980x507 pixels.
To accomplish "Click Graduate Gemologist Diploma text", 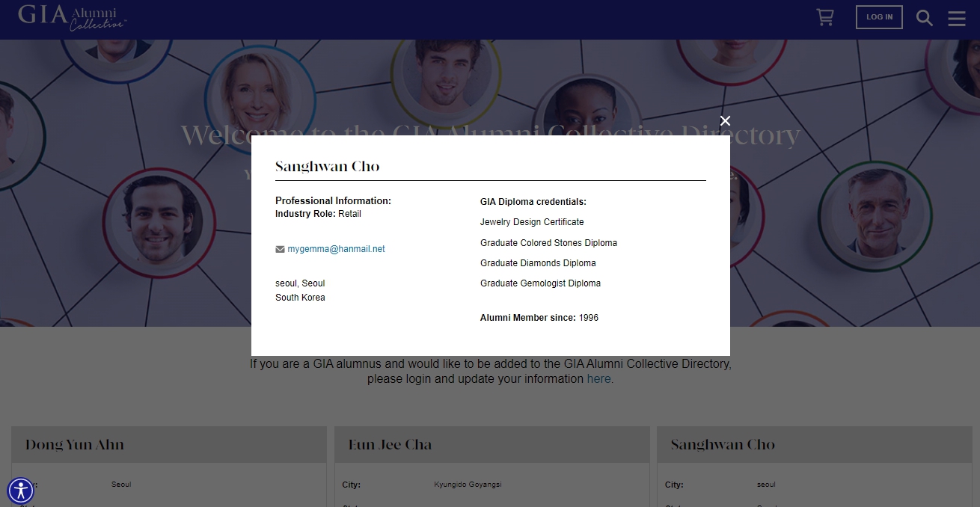I will (x=540, y=283).
